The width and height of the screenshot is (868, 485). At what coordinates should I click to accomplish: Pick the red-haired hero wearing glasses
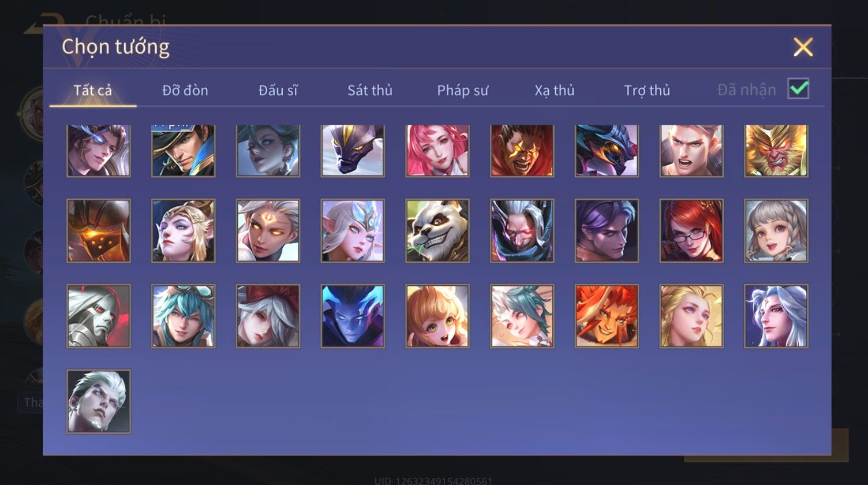(691, 231)
